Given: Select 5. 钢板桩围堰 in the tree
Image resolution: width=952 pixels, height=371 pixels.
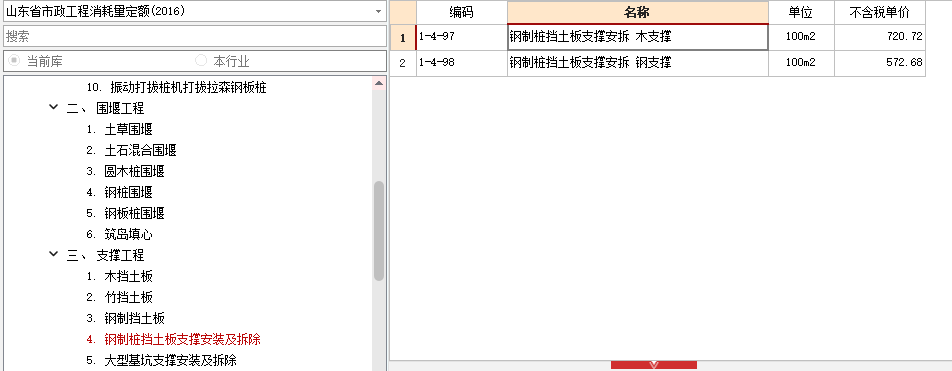Looking at the screenshot, I should pyautogui.click(x=125, y=213).
